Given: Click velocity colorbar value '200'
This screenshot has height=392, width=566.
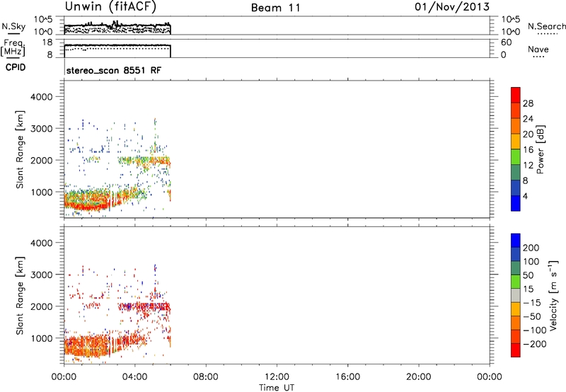Looking at the screenshot, I should tap(531, 248).
